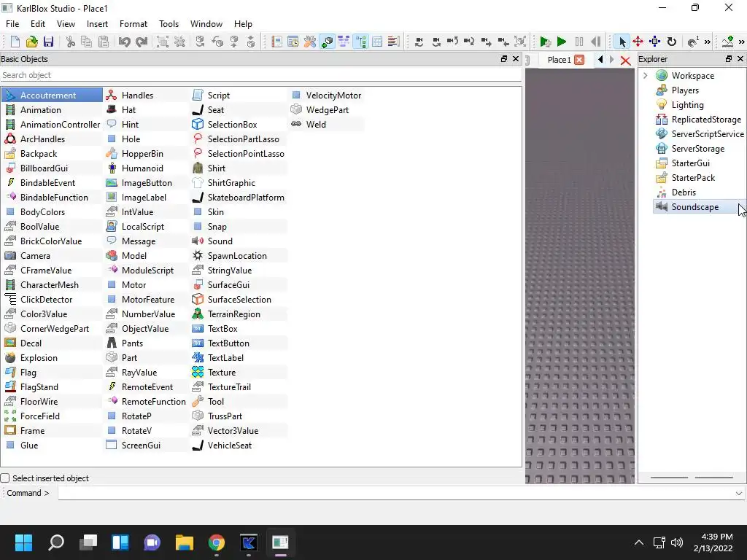Select the red Move tool
Image resolution: width=747 pixels, height=560 pixels.
(638, 42)
